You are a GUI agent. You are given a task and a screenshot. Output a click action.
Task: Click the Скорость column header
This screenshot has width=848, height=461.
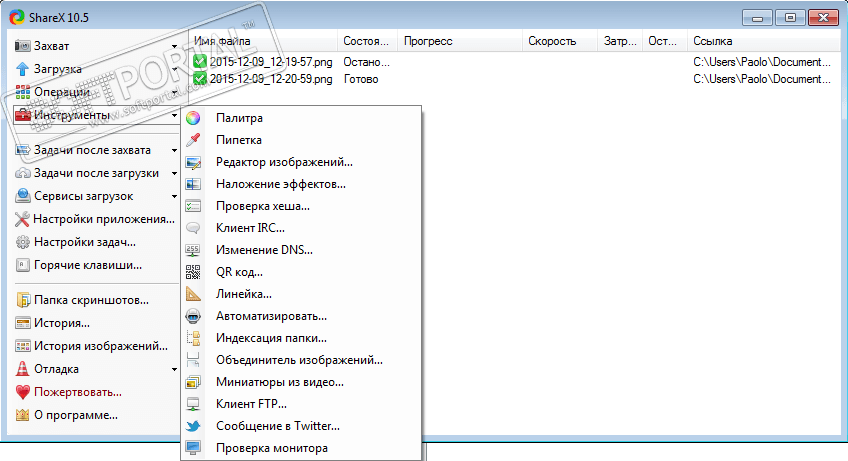click(560, 41)
